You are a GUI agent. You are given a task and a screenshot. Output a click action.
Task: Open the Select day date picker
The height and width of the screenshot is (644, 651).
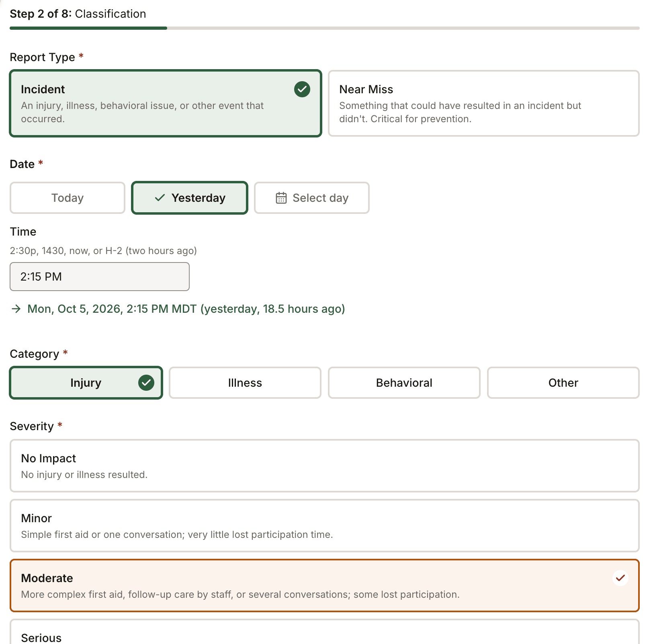(x=312, y=198)
